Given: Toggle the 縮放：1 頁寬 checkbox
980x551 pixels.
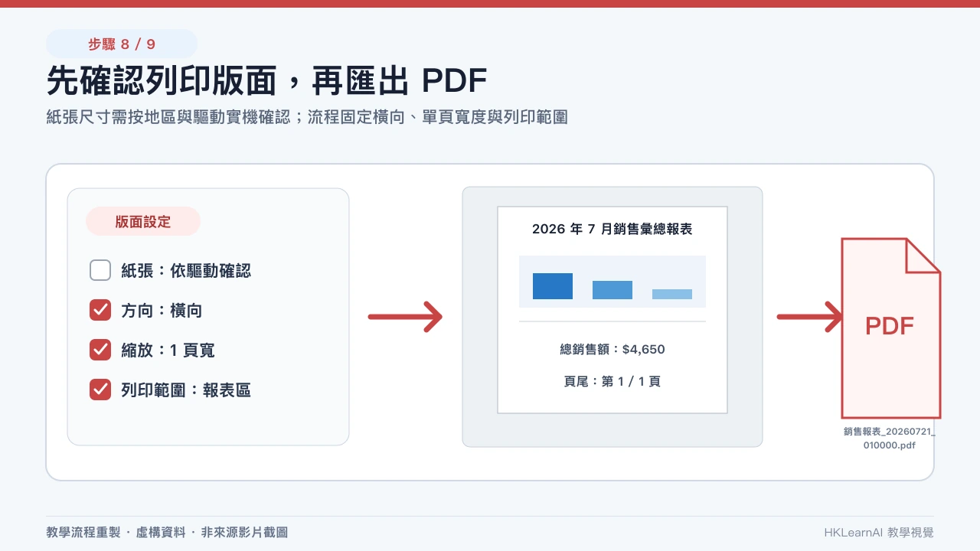Looking at the screenshot, I should point(100,350).
